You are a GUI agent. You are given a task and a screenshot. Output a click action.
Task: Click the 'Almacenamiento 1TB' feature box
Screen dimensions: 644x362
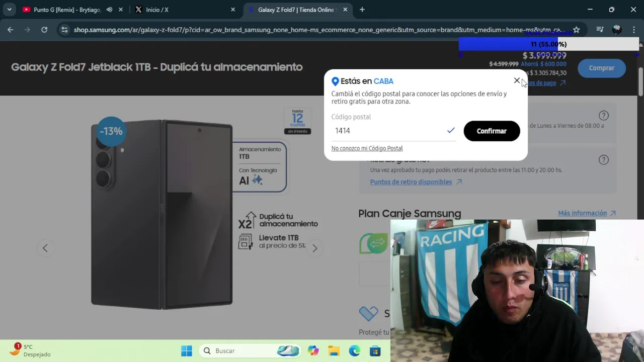tap(260, 167)
